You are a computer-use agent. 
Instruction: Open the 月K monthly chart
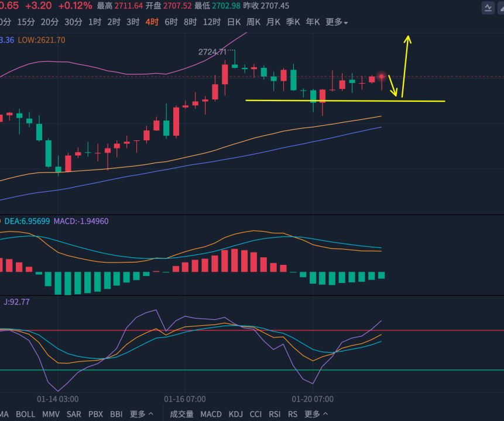(273, 22)
